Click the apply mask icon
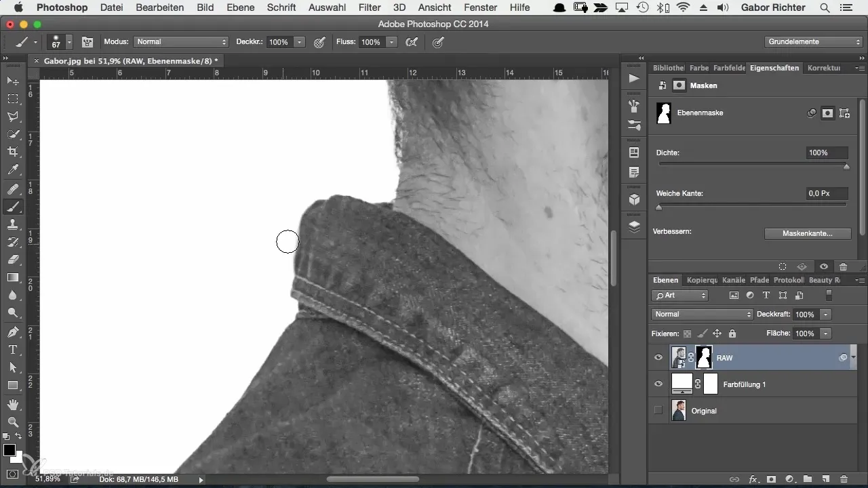This screenshot has height=488, width=868. pos(802,266)
